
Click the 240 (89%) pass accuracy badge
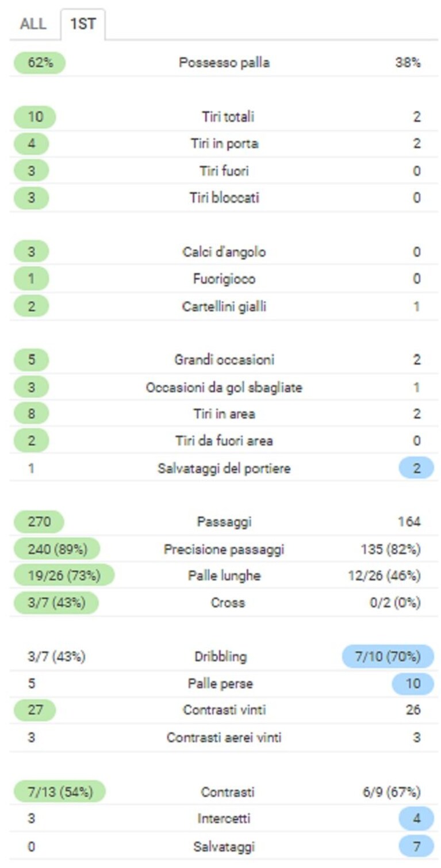(x=56, y=549)
